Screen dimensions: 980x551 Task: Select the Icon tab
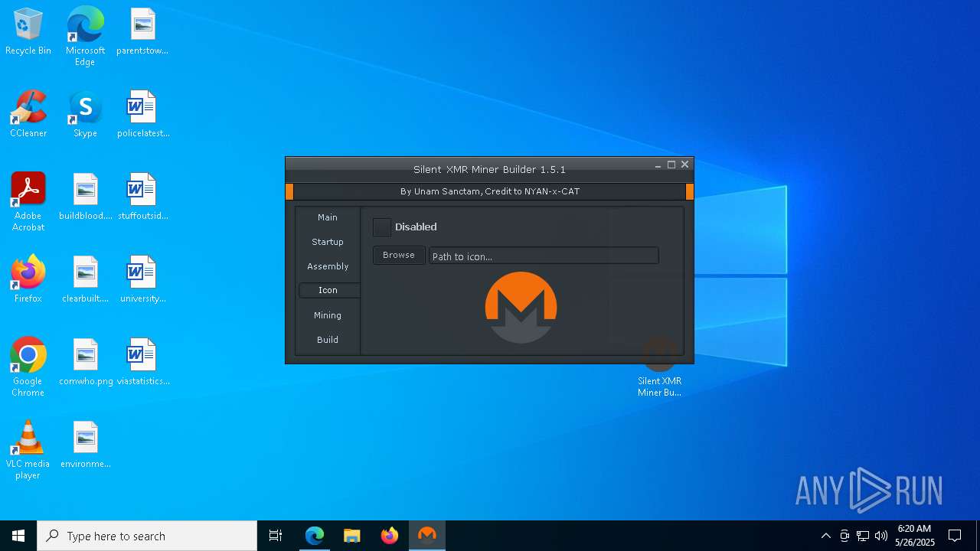328,290
